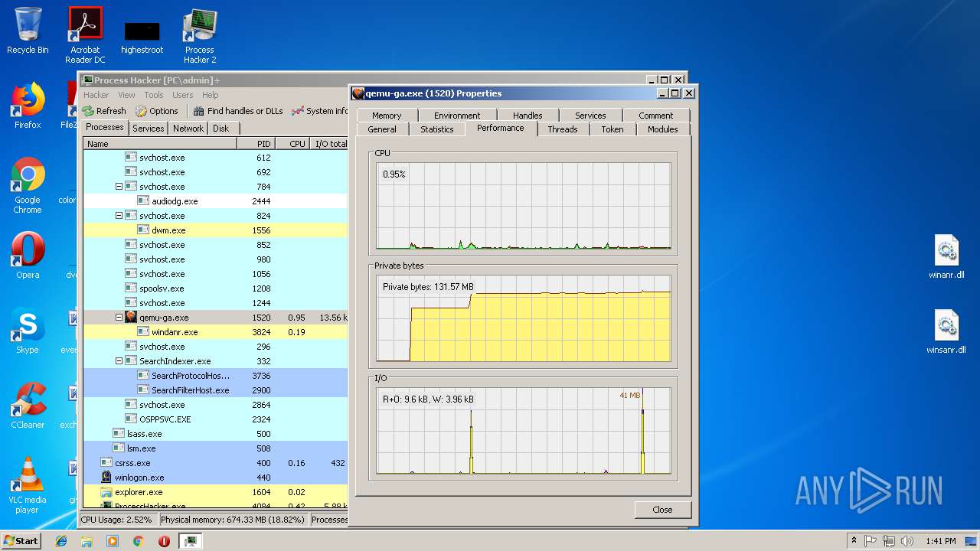The width and height of the screenshot is (980, 551).
Task: Click the Opera taskbar icon
Action: (164, 541)
